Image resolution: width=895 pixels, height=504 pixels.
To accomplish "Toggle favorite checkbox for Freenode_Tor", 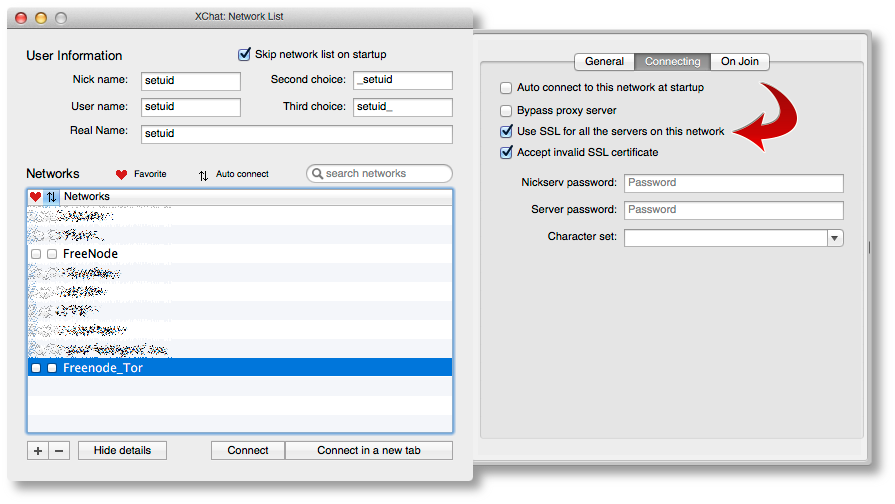I will point(36,368).
